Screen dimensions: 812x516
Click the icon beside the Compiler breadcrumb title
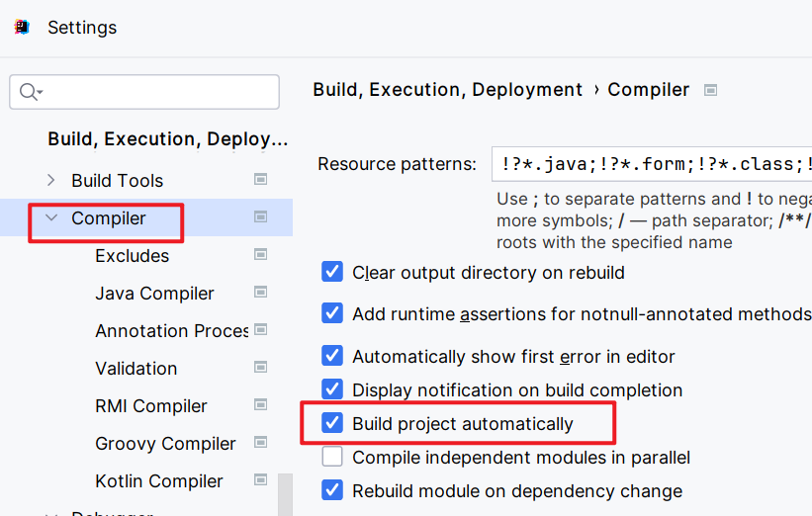pos(710,90)
